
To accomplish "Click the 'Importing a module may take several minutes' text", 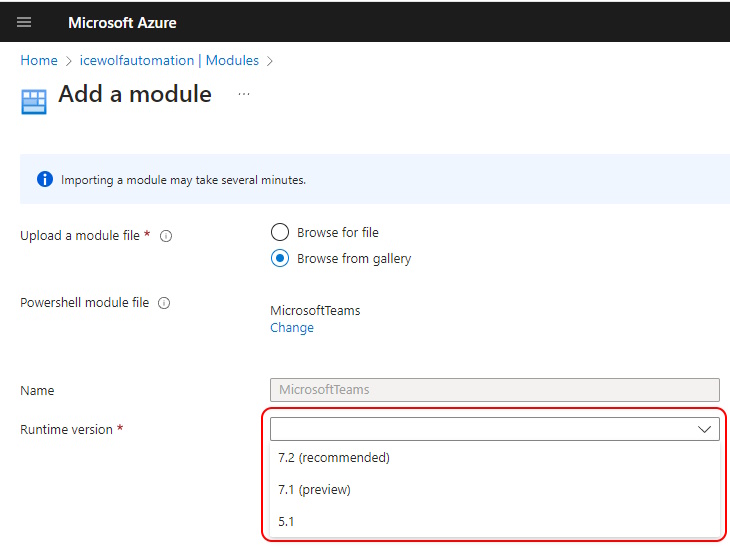I will 183,180.
